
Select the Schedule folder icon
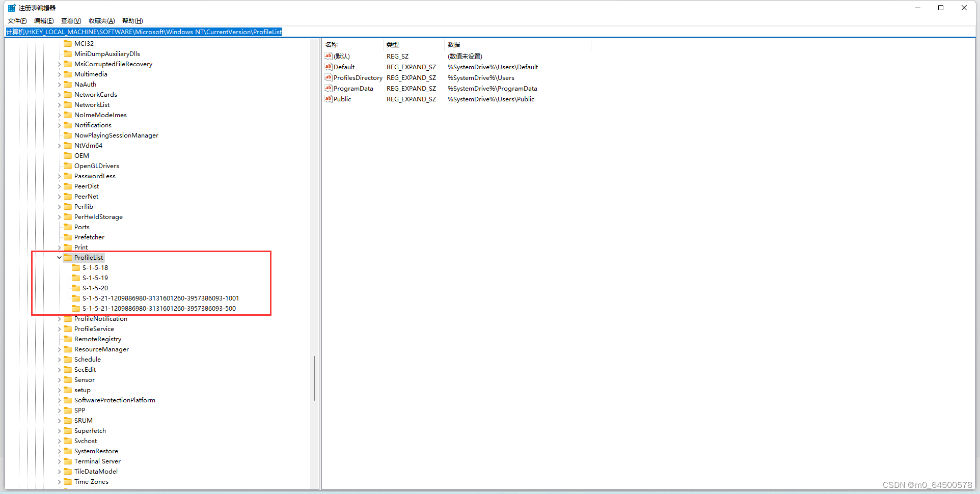pos(68,359)
